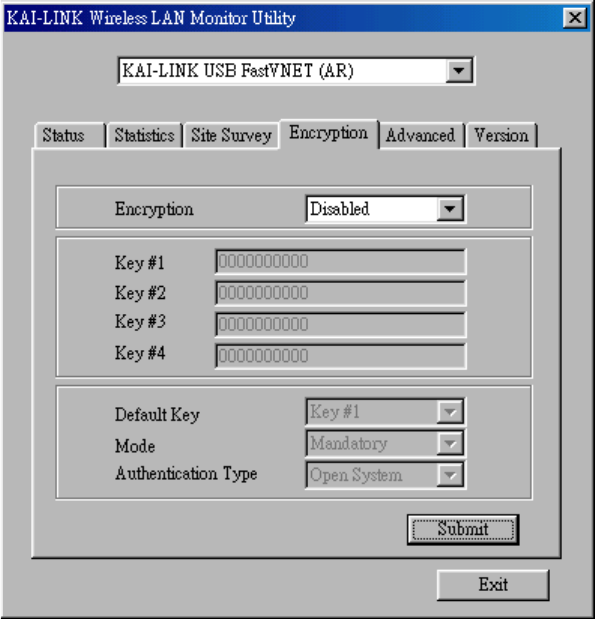Click the Submit button

point(463,529)
